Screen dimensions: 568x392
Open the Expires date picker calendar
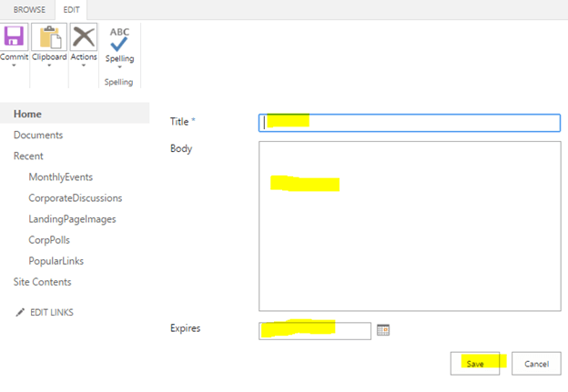pyautogui.click(x=383, y=330)
